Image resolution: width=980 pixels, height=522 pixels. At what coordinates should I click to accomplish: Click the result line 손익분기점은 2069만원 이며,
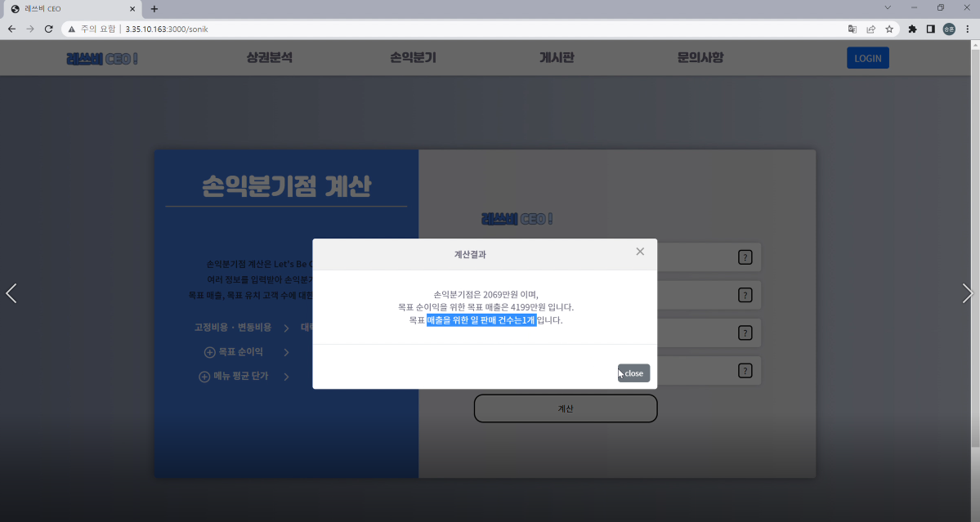(486, 295)
